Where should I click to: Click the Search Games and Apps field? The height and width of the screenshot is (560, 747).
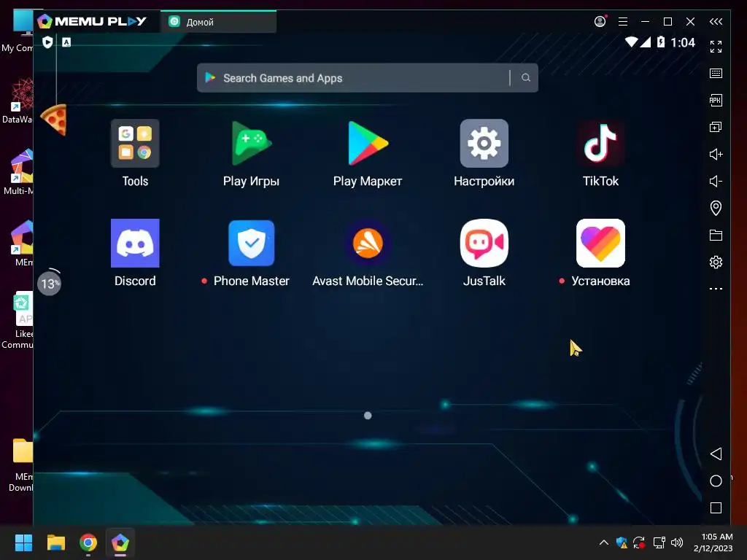tap(368, 77)
